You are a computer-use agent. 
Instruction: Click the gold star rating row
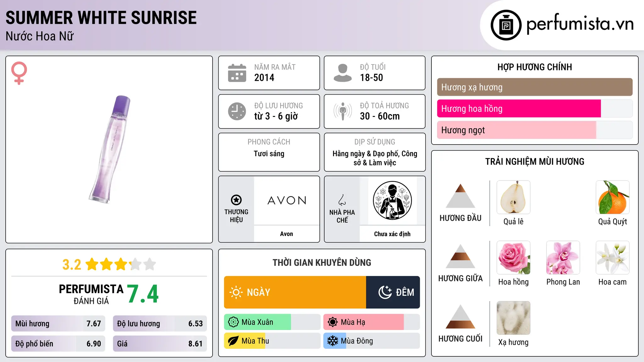tap(121, 264)
